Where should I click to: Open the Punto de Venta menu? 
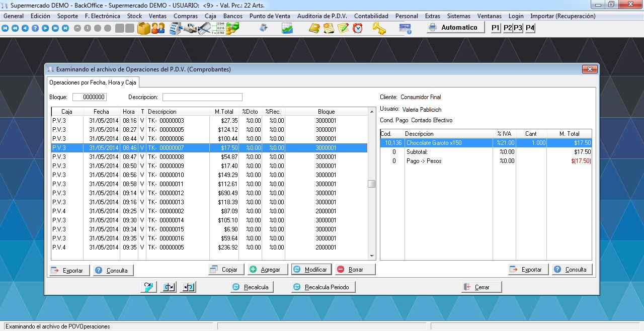[270, 16]
